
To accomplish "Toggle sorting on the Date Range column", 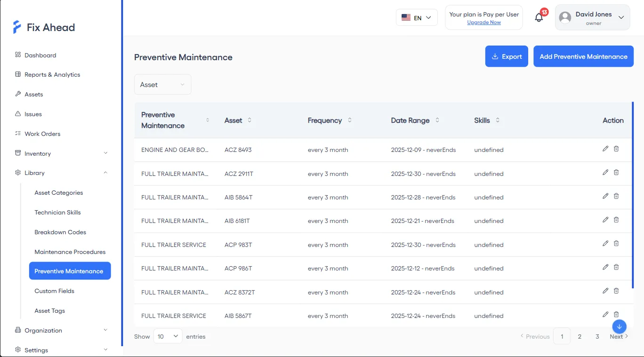I will coord(437,120).
